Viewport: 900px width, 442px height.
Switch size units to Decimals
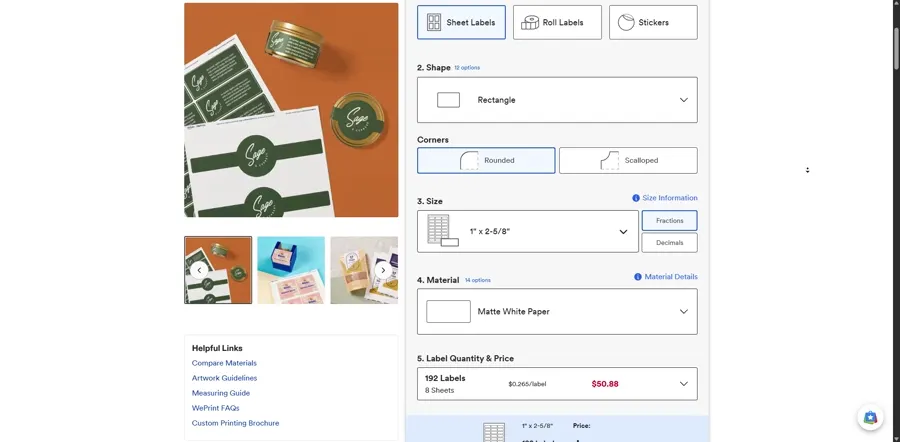tap(669, 243)
